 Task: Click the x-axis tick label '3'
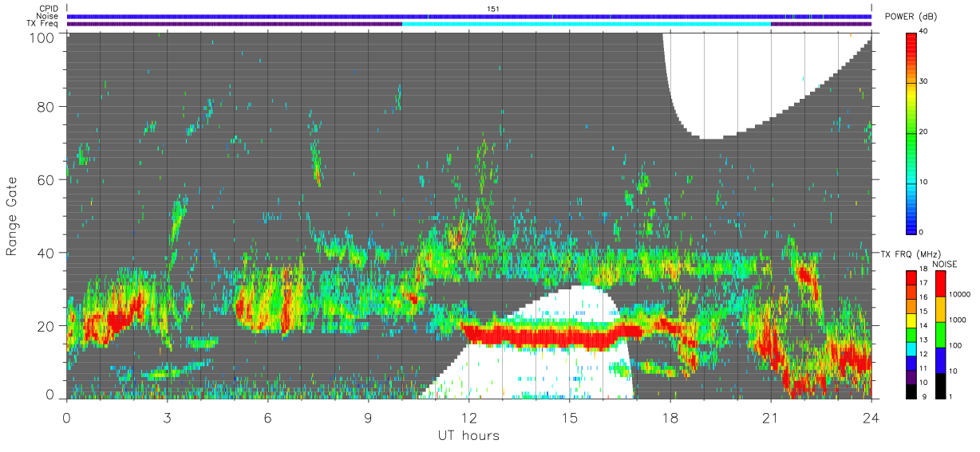[167, 417]
